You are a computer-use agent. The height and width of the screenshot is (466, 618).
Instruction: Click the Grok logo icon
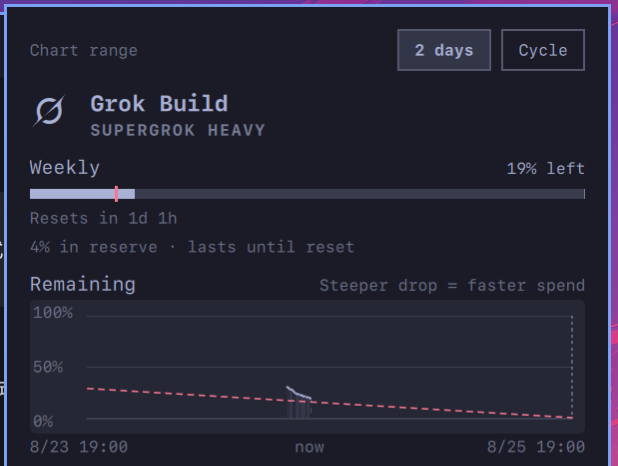(49, 111)
